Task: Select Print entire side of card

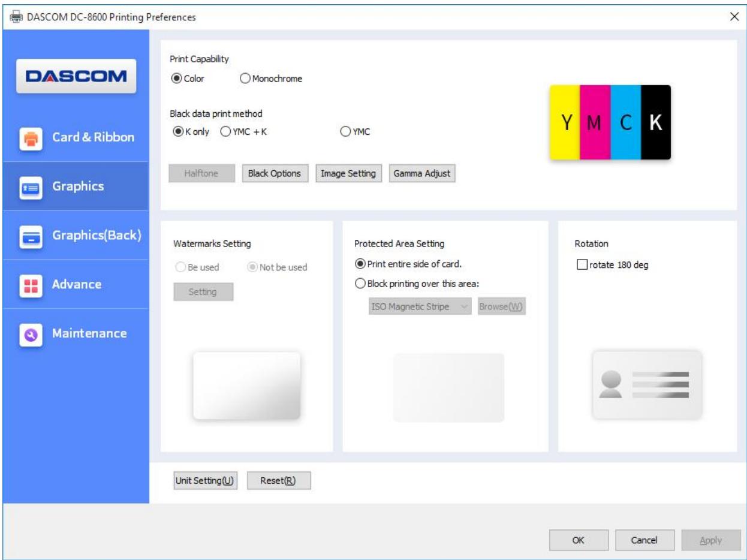Action: click(408, 263)
